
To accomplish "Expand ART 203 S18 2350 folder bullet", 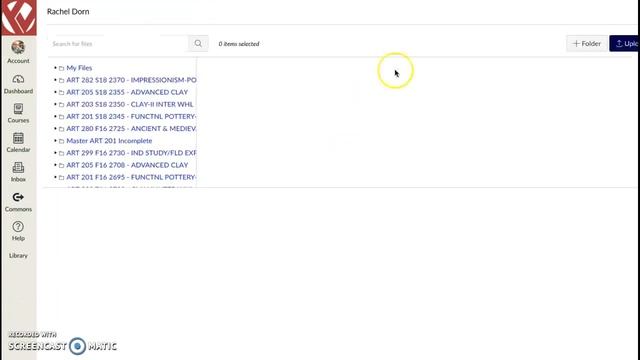I will [x=56, y=104].
